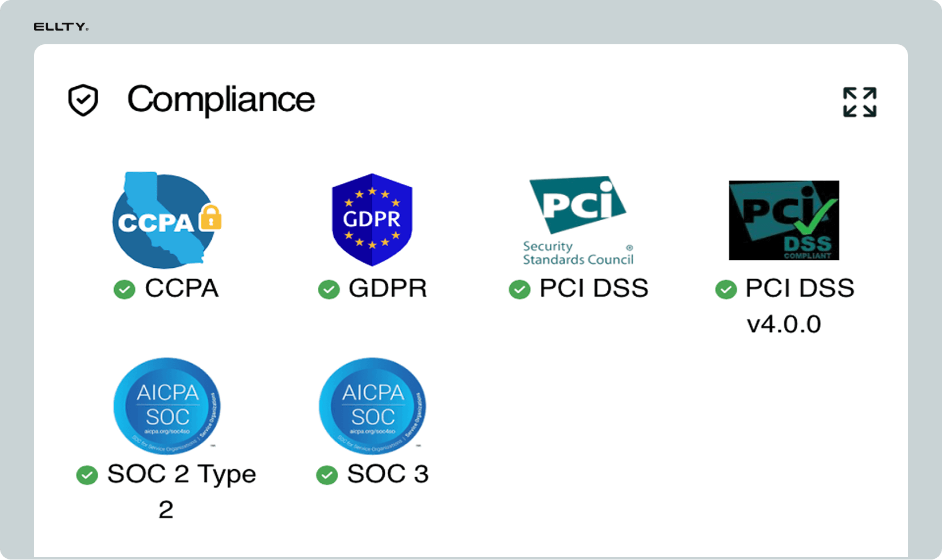
Task: Click green checkmark next to PCI DSS v4.0.0
Action: [x=726, y=289]
